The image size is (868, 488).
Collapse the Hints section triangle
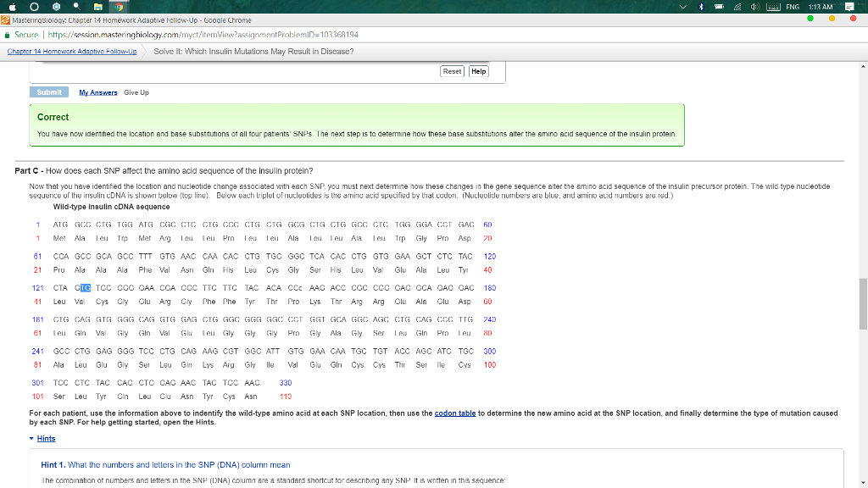point(31,439)
